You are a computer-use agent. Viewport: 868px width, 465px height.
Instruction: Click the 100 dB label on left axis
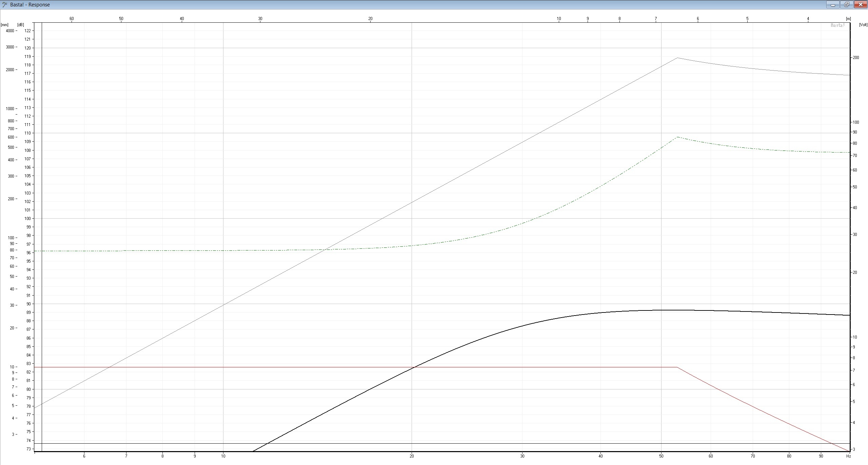[x=28, y=218]
